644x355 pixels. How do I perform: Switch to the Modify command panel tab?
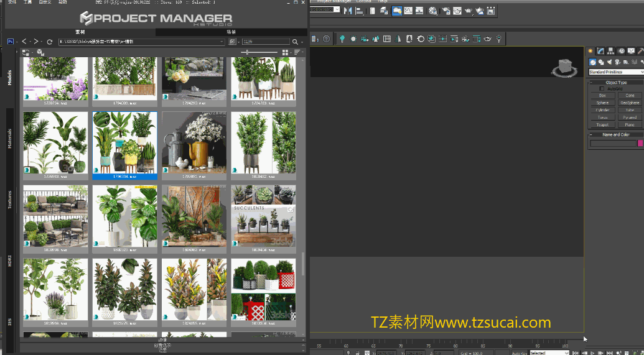600,51
